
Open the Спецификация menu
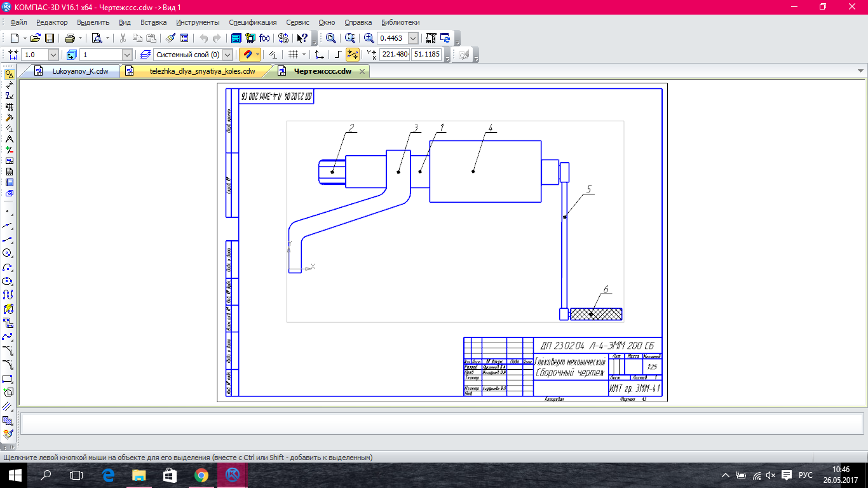tap(252, 22)
